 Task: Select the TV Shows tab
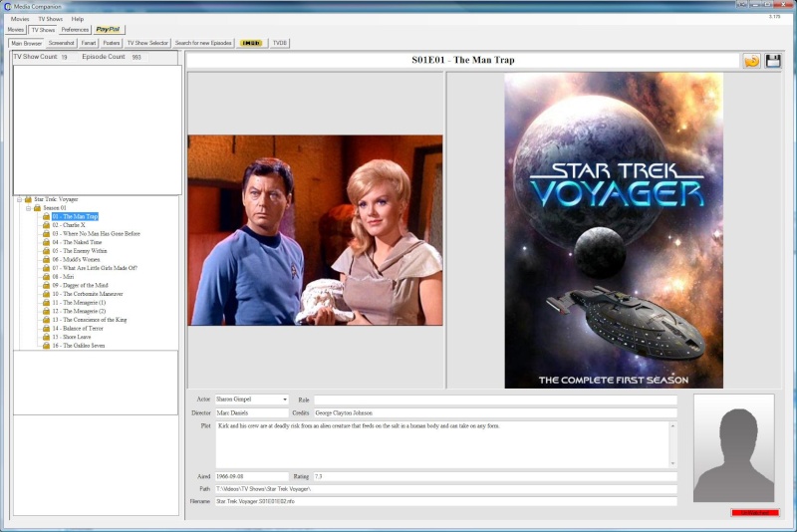[x=43, y=30]
